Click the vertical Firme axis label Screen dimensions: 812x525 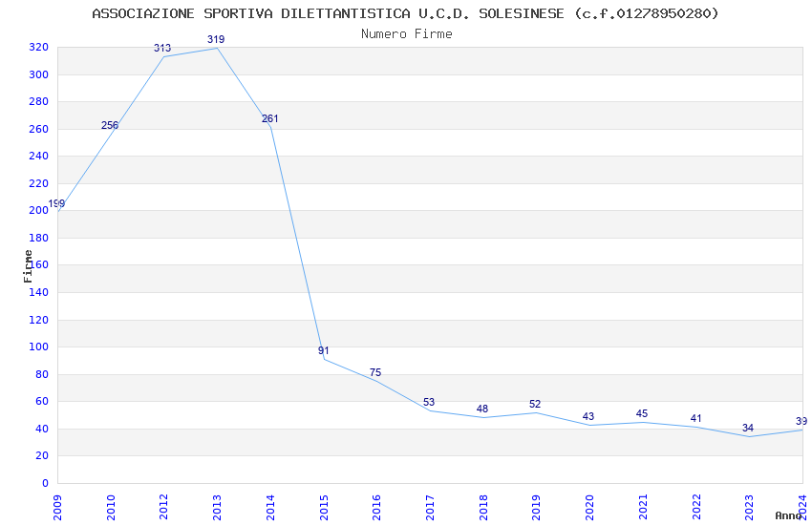pyautogui.click(x=28, y=266)
